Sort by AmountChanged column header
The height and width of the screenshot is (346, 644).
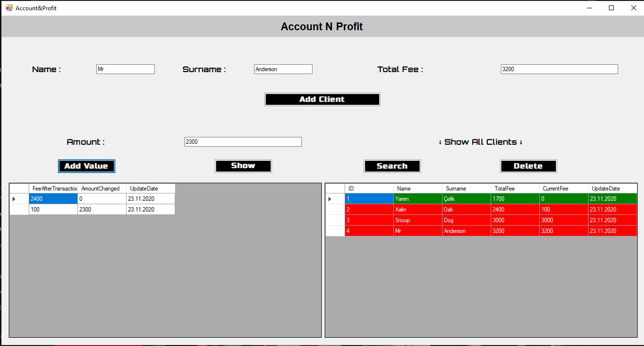(x=102, y=189)
